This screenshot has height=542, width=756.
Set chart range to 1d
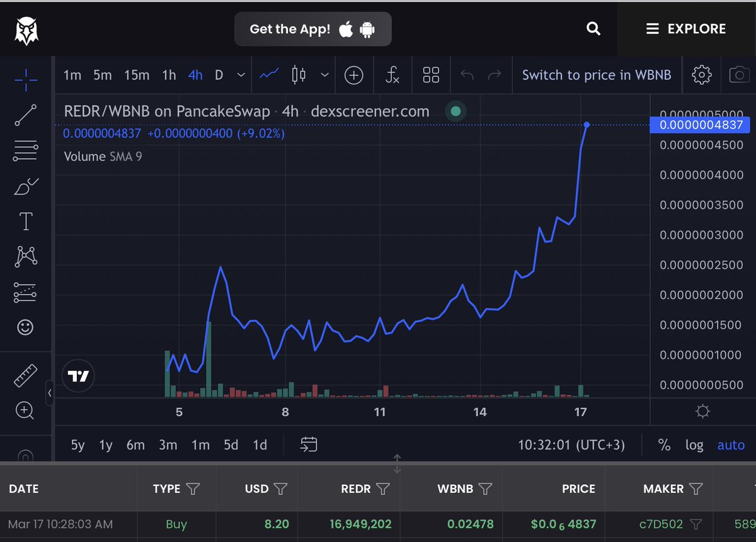pyautogui.click(x=260, y=445)
